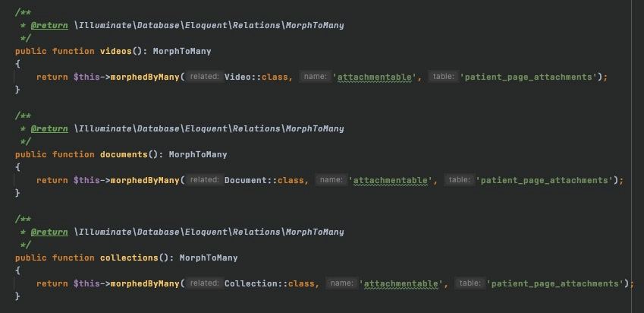Click morphedByMany call in videos function
Image resolution: width=644 pixels, height=313 pixels.
coord(145,77)
